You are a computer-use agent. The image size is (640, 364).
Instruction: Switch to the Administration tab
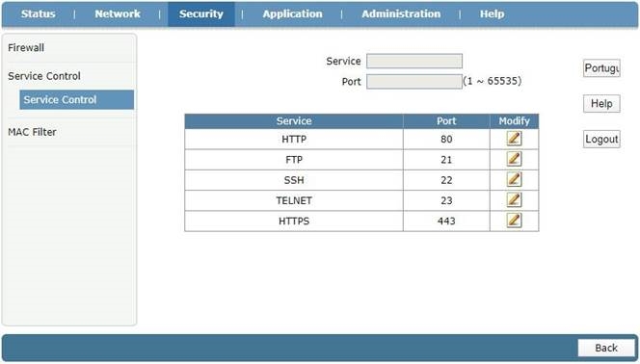click(401, 13)
